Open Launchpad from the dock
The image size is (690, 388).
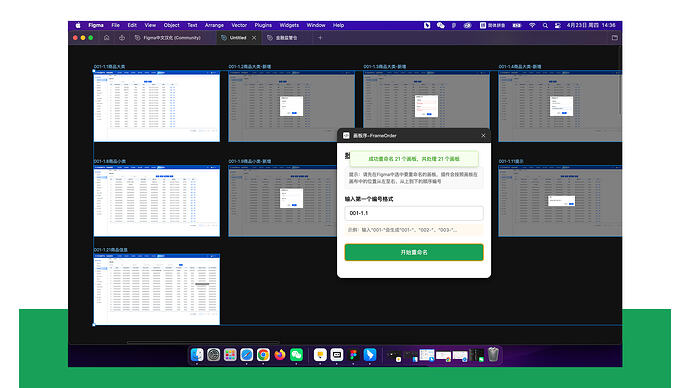coord(230,355)
